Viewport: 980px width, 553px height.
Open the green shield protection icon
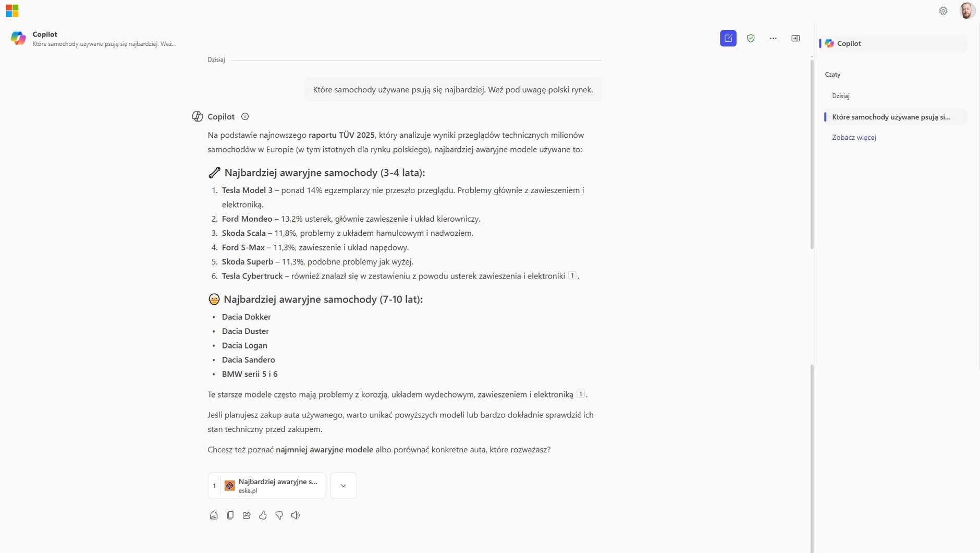(751, 38)
